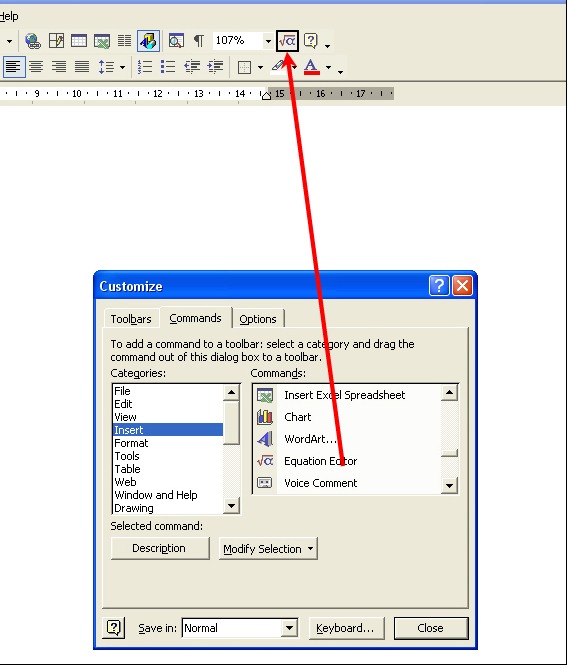
Task: Click Insert Excel Worksheet toolbar icon
Action: 102,41
